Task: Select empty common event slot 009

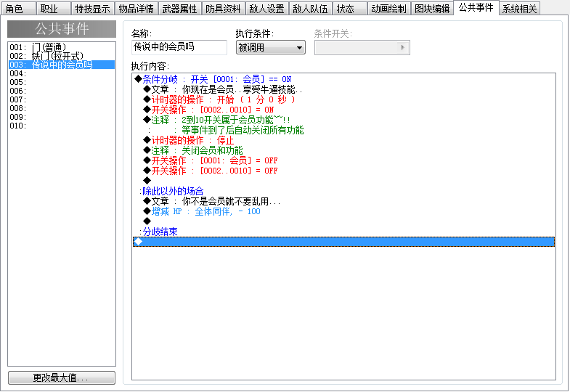Action: pyautogui.click(x=62, y=117)
